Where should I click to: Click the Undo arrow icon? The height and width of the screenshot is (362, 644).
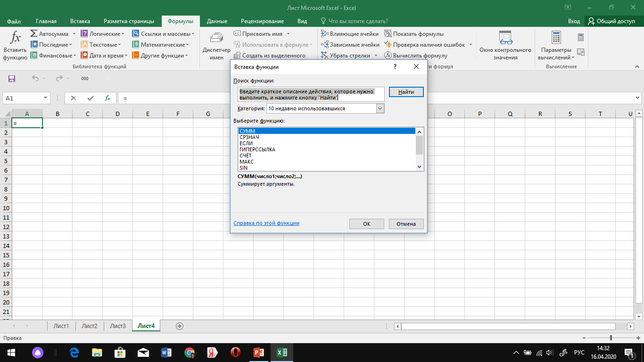click(x=35, y=79)
